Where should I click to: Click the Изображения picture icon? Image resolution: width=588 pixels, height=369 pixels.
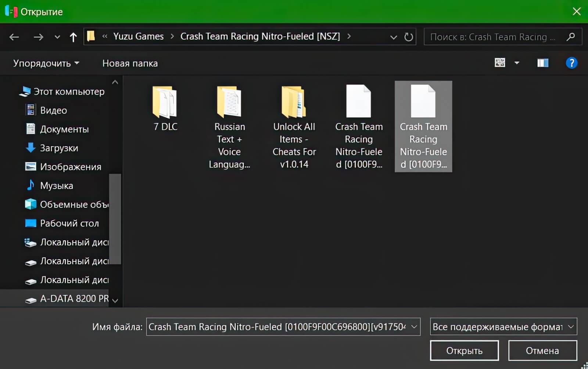[x=31, y=166]
